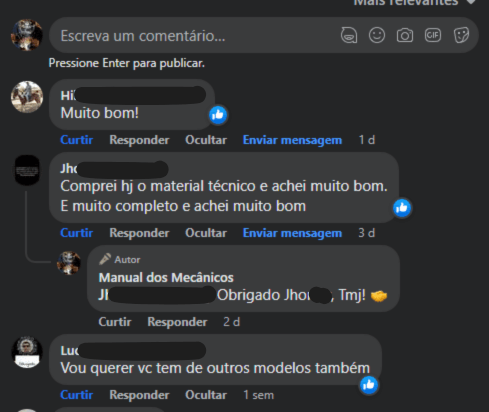Viewport: 489px width, 412px height.
Task: Attach a photo using the camera icon
Action: [x=405, y=35]
